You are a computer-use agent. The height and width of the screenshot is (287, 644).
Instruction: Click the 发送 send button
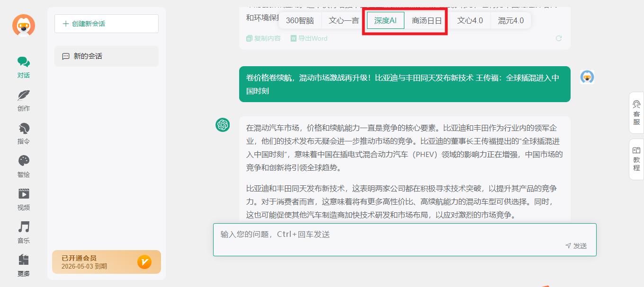[x=576, y=246]
